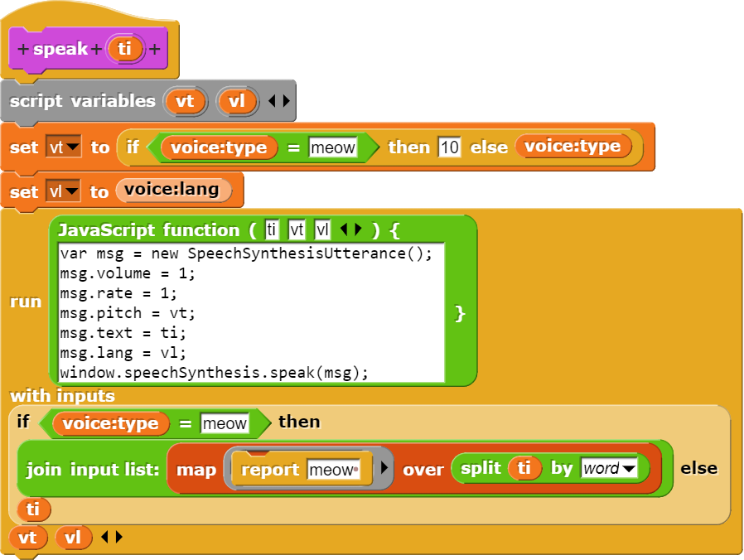Expand the report meow ring with its right arrow
This screenshot has width=744, height=560.
[384, 468]
